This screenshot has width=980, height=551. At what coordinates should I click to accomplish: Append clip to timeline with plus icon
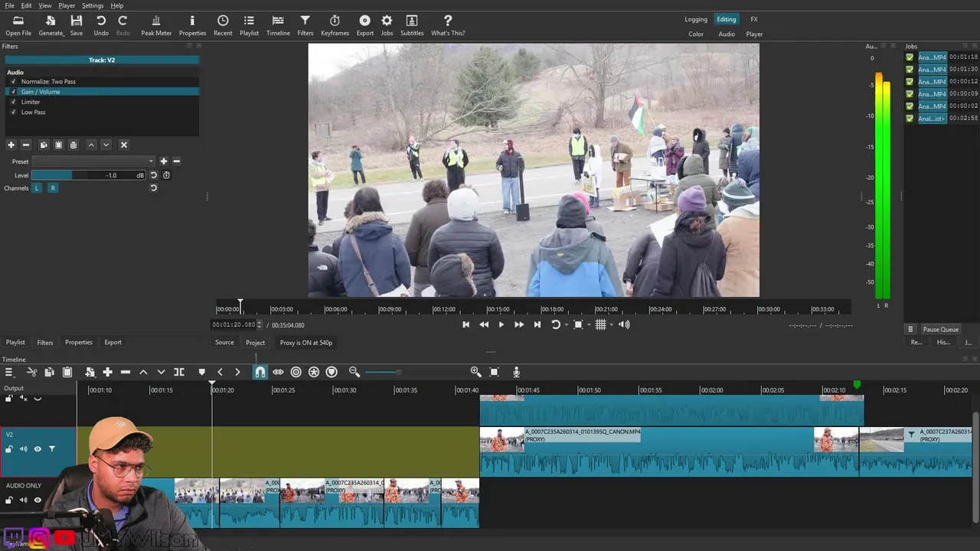tap(108, 372)
